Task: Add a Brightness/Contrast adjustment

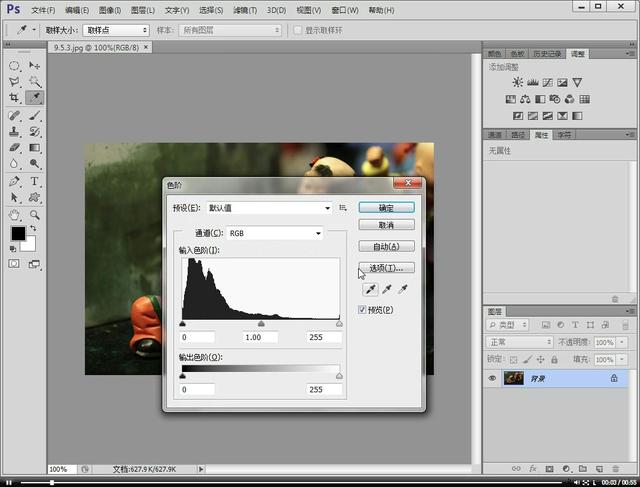Action: [x=518, y=82]
